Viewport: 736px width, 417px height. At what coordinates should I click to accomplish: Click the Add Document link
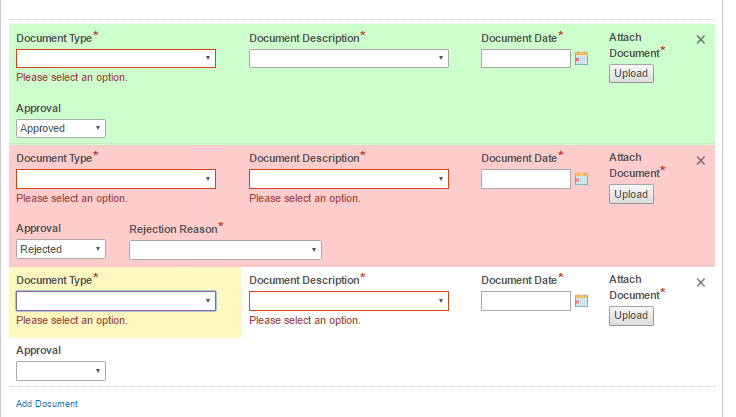(x=47, y=404)
